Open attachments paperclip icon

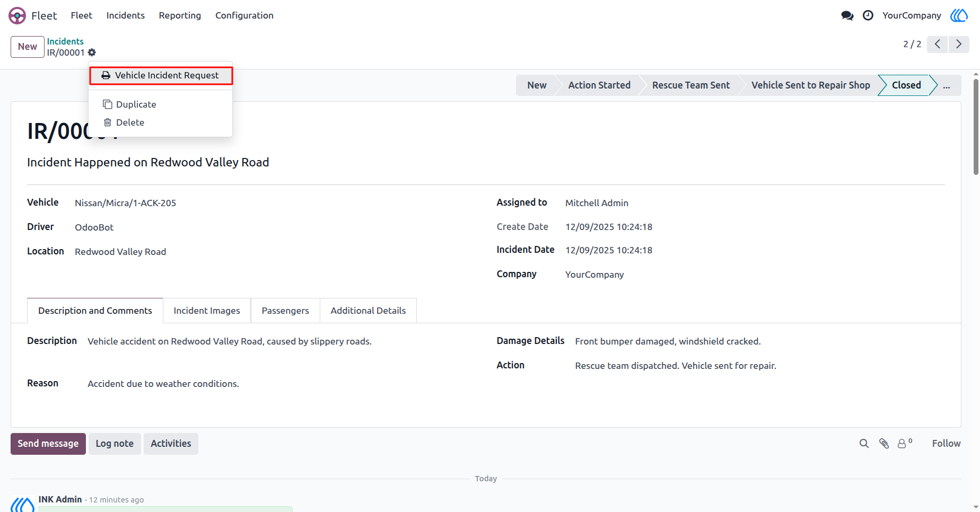pos(884,444)
